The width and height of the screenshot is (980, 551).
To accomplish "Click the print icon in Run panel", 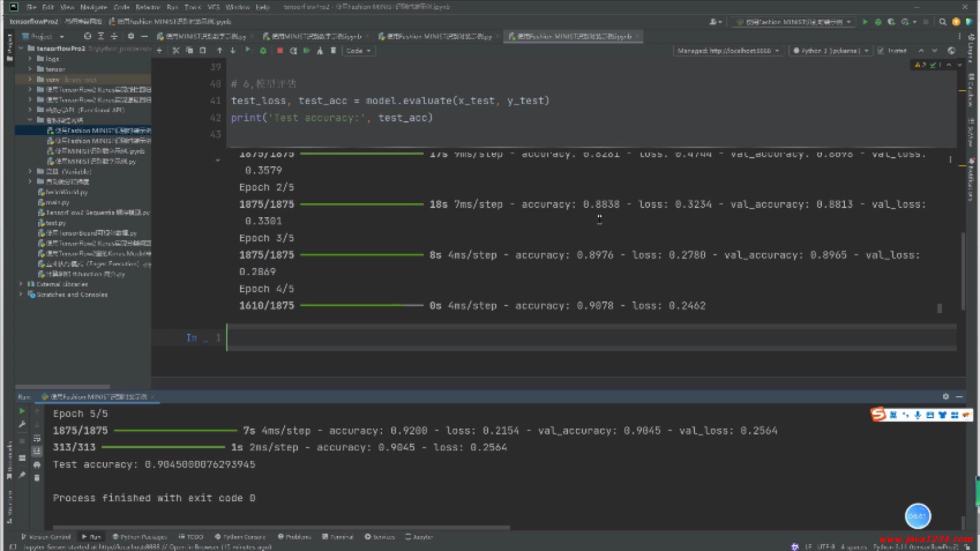I will (x=37, y=465).
